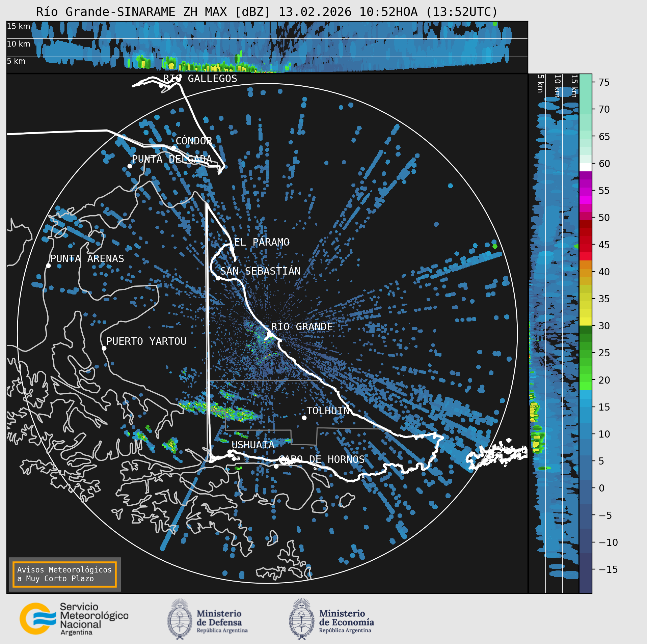Click the magenta 55 dBZ color band
Screen dimensions: 647x644
point(586,191)
